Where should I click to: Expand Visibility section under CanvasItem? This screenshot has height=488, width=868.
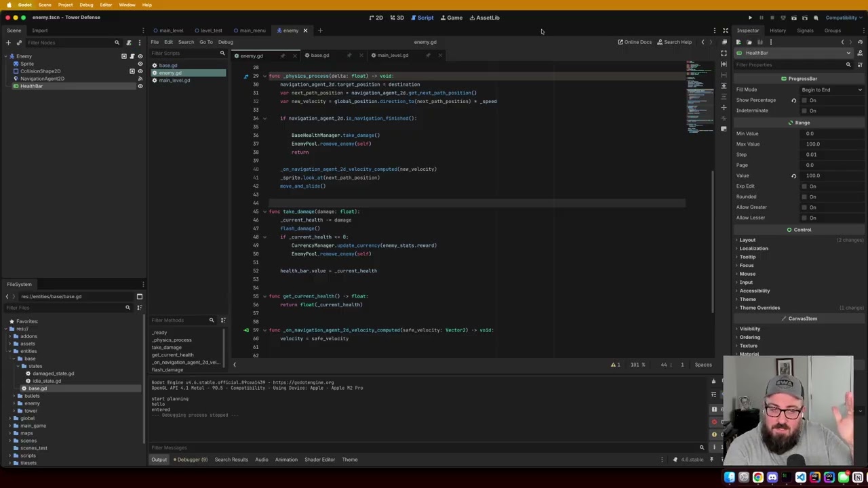pos(749,329)
